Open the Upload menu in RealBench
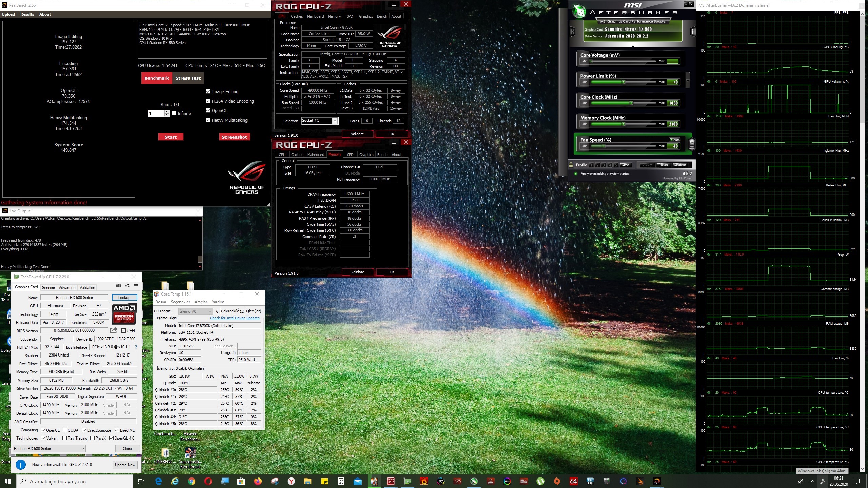Image resolution: width=868 pixels, height=488 pixels. tap(8, 14)
